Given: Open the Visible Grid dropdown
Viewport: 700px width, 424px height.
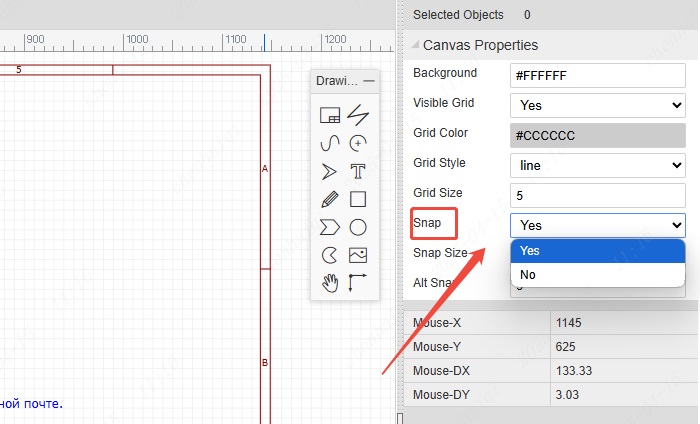Looking at the screenshot, I should coord(597,104).
